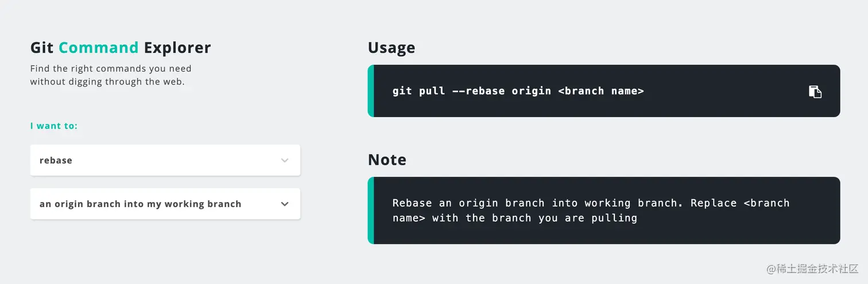Click the Note heading

(x=387, y=159)
